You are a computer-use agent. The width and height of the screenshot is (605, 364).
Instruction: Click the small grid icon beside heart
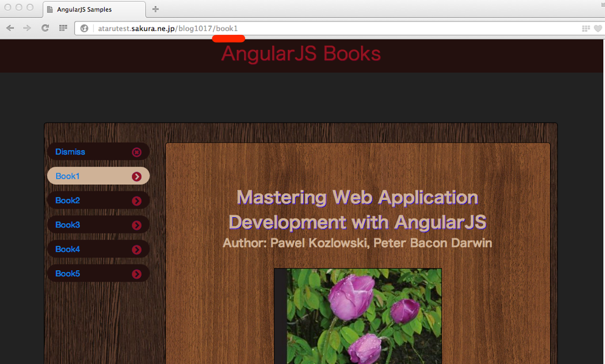coord(586,29)
